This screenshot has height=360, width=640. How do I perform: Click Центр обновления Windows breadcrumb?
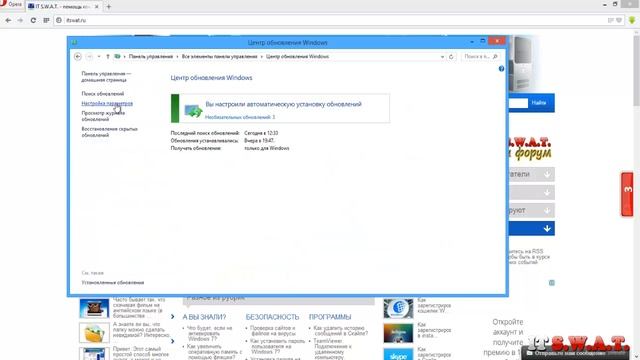[x=297, y=56]
